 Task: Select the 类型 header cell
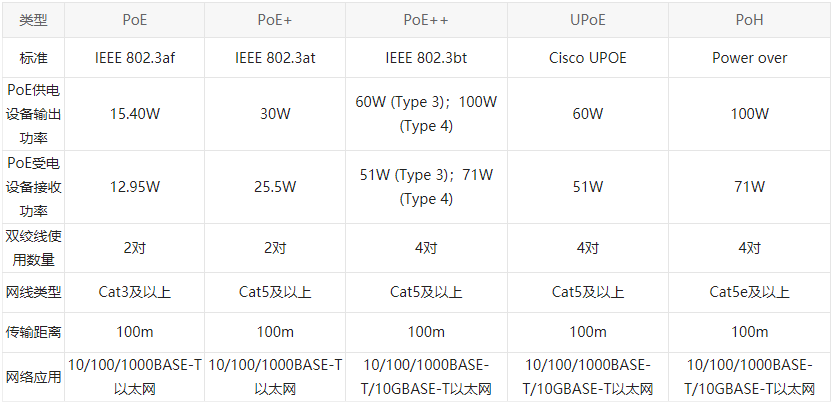point(33,20)
